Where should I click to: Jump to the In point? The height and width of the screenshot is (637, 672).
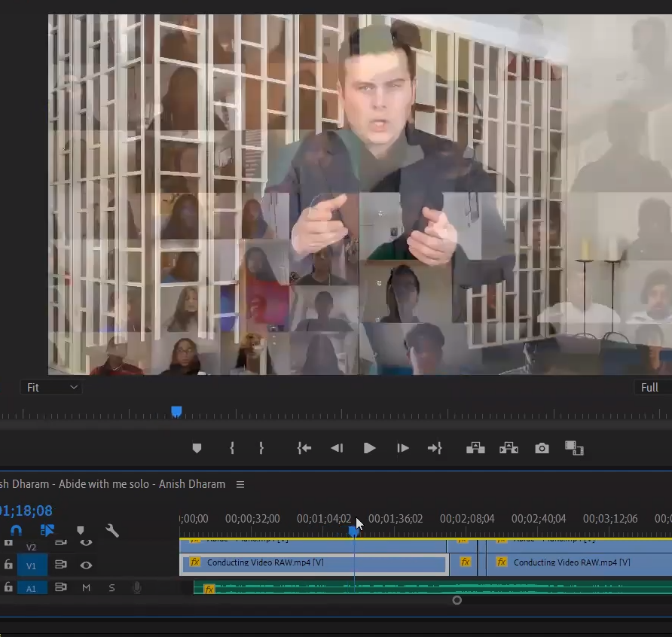(304, 449)
